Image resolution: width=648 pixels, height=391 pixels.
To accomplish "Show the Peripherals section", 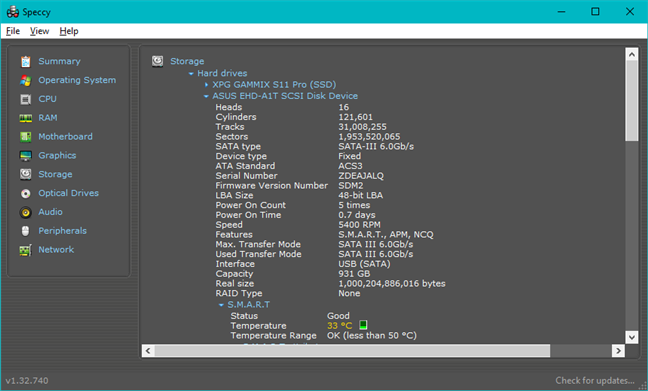I will pyautogui.click(x=62, y=231).
